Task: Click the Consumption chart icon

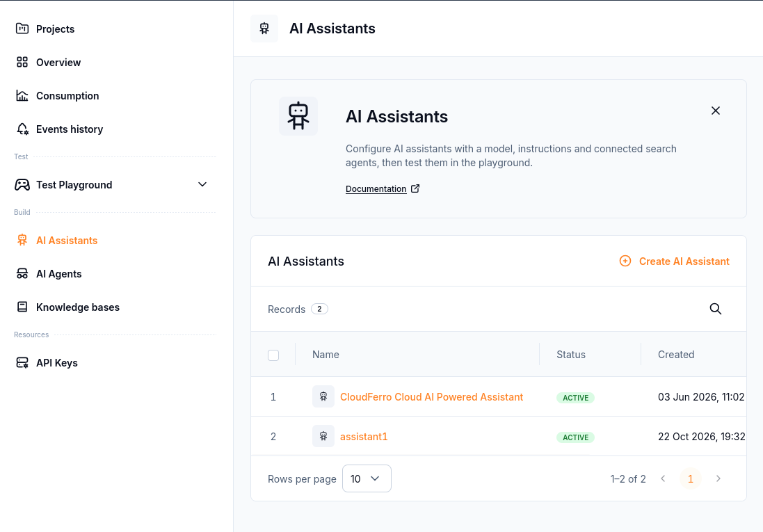Action: [22, 95]
